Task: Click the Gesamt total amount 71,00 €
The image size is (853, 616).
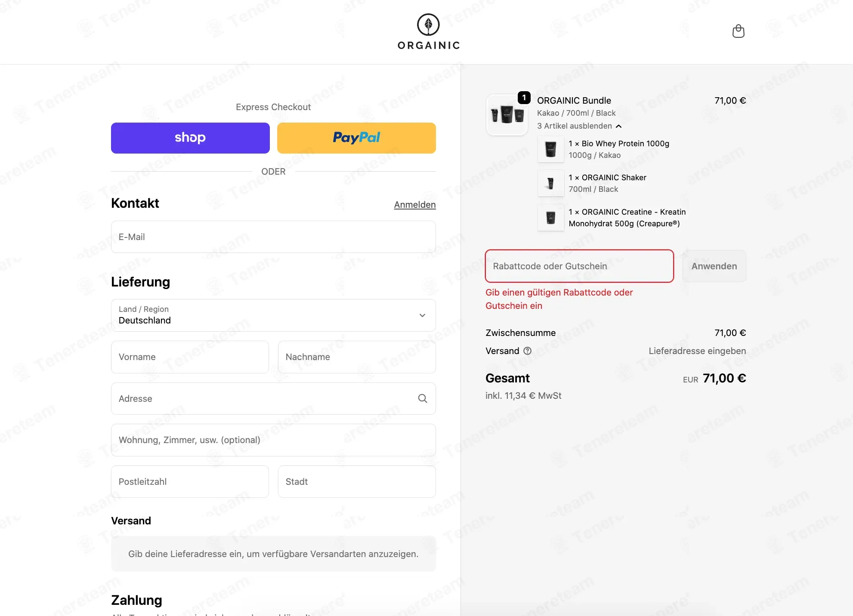Action: point(724,378)
